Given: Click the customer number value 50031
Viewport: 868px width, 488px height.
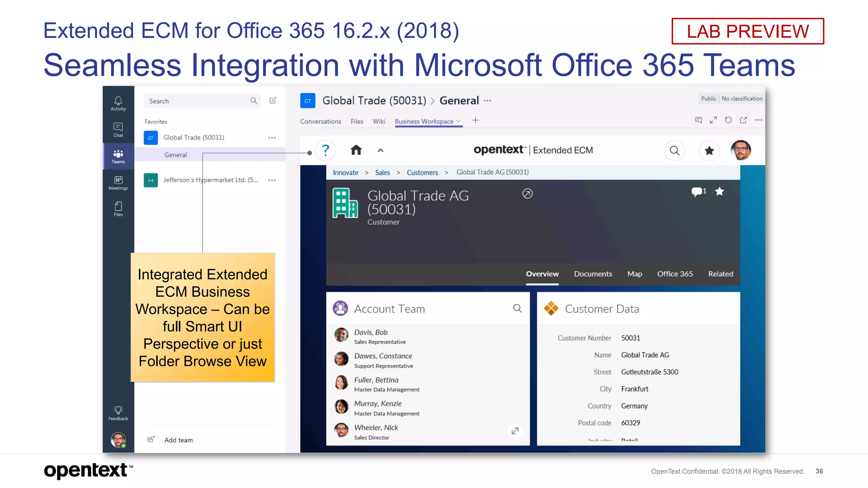Looking at the screenshot, I should [x=630, y=338].
